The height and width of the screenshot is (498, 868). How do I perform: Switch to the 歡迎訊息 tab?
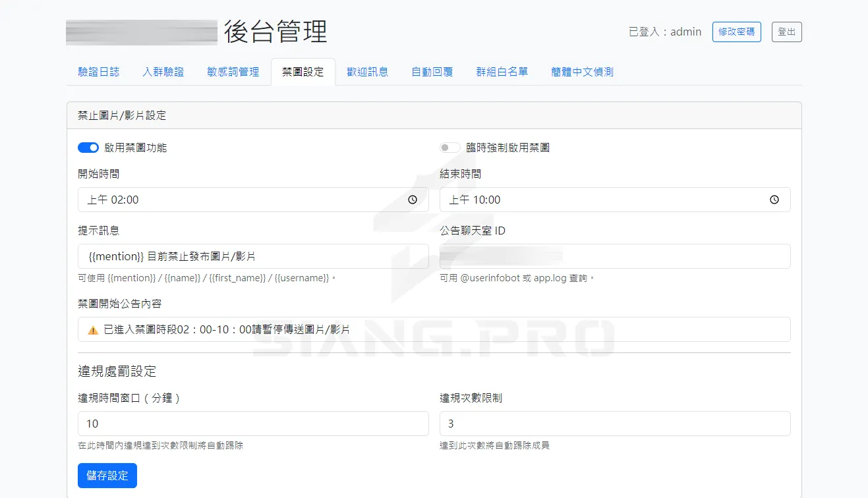366,72
